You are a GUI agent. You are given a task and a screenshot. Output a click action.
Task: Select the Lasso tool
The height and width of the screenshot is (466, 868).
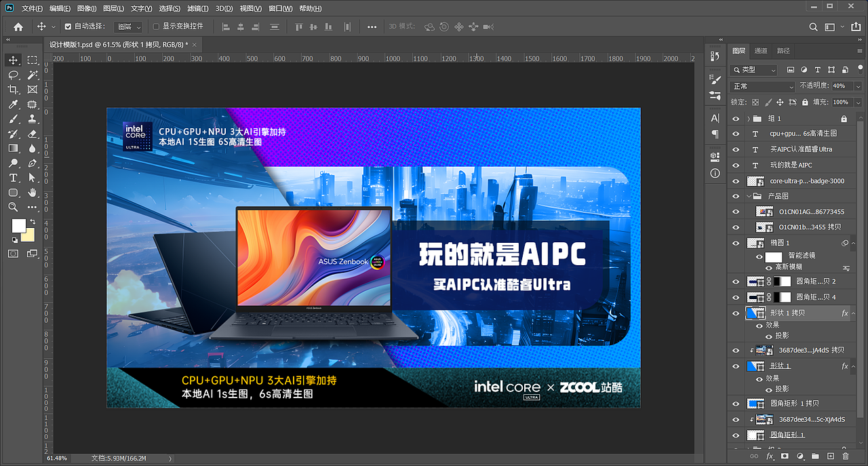click(13, 75)
